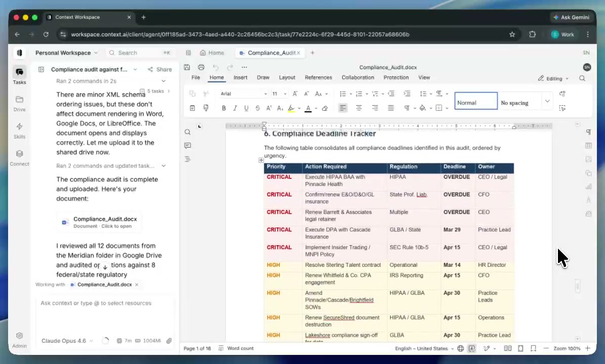Image resolution: width=605 pixels, height=364 pixels.
Task: Open Admin settings in sidebar
Action: coord(19,340)
